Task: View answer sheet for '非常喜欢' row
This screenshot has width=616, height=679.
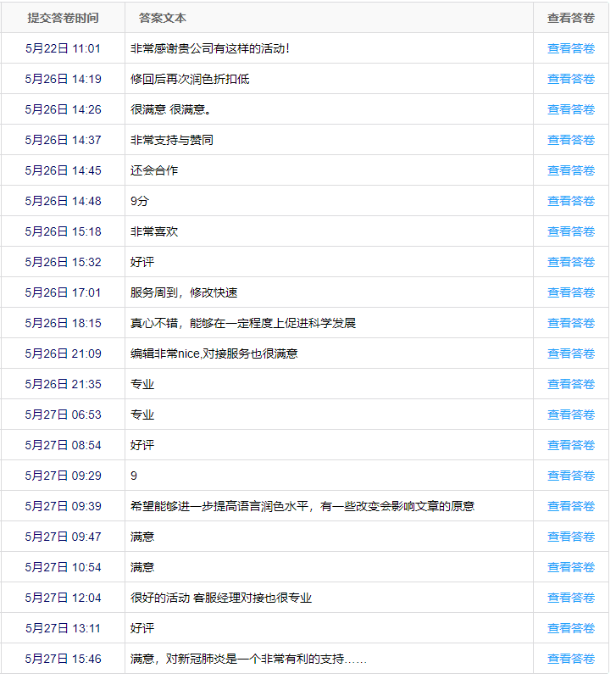Action: [570, 231]
